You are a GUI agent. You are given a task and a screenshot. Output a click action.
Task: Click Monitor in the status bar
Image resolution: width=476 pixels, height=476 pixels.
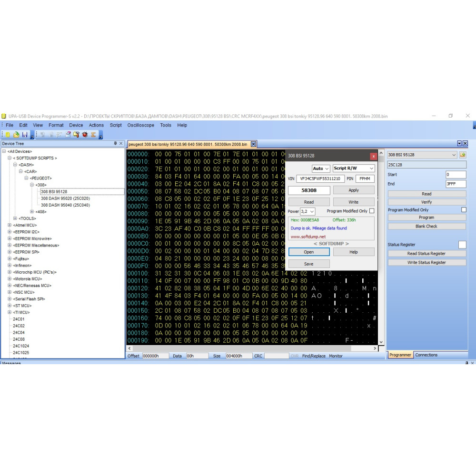[336, 356]
